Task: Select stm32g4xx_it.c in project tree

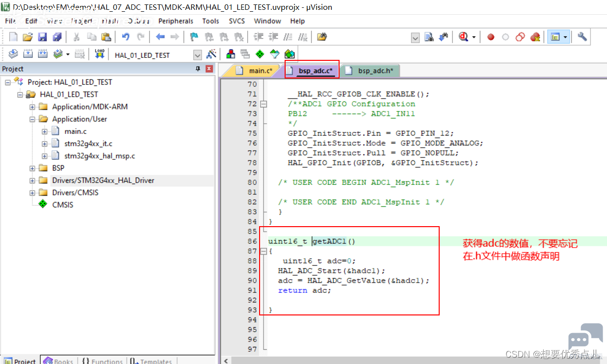Action: (x=88, y=144)
